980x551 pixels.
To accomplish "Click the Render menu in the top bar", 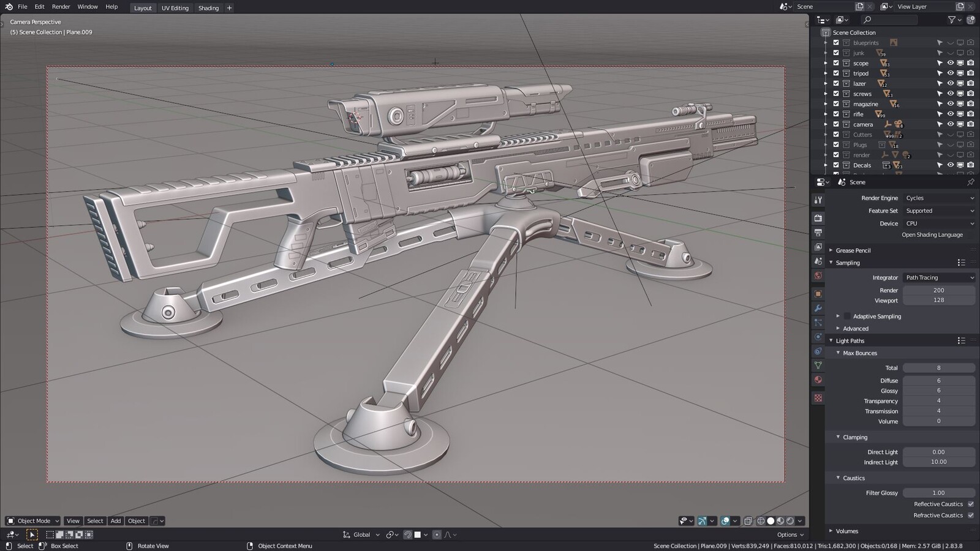I will pos(60,7).
